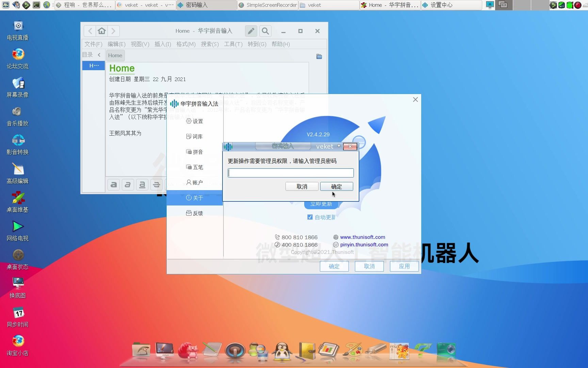Open the 反馈 section in the settings sidebar
The image size is (588, 368).
click(195, 213)
